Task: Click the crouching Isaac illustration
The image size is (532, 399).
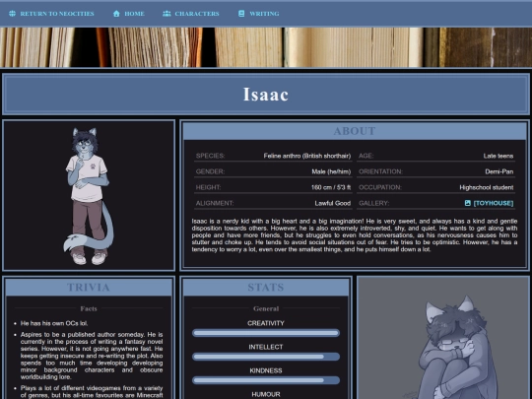Action: click(443, 338)
